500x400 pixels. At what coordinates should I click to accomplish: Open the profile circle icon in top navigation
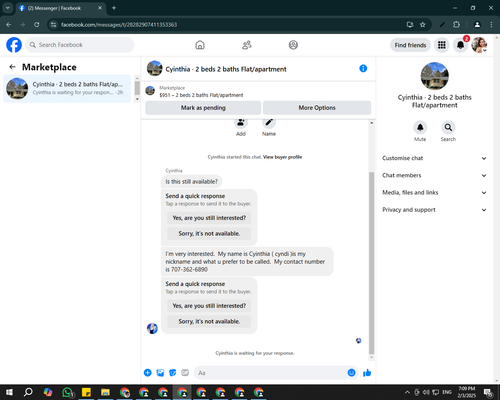click(x=293, y=45)
